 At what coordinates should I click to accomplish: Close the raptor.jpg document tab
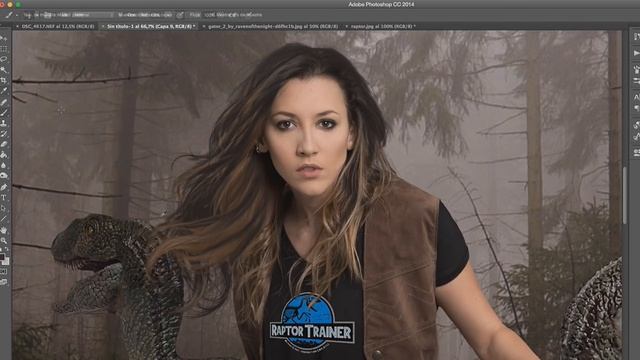[x=347, y=26]
